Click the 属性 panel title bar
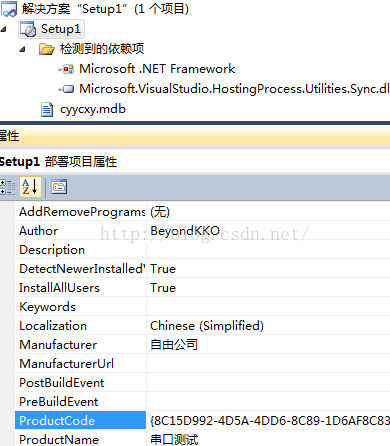This screenshot has height=446, width=390. pyautogui.click(x=195, y=136)
